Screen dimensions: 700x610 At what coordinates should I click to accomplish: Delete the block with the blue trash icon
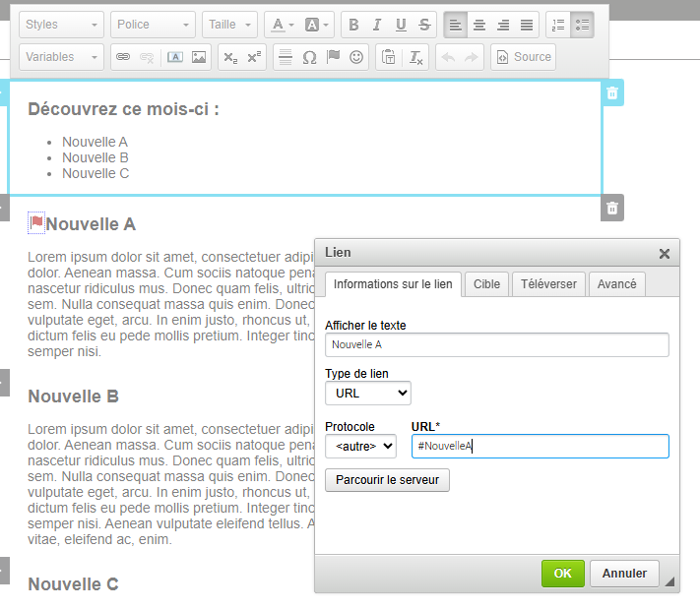[612, 92]
